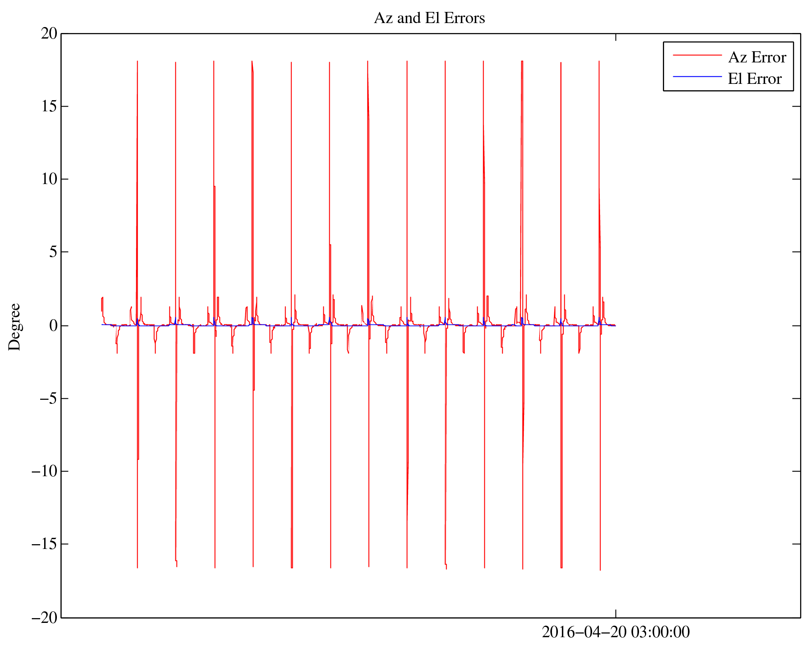Screen dimensions: 812x669
Task: Click the red Az Error legend line sample
Action: (x=697, y=55)
